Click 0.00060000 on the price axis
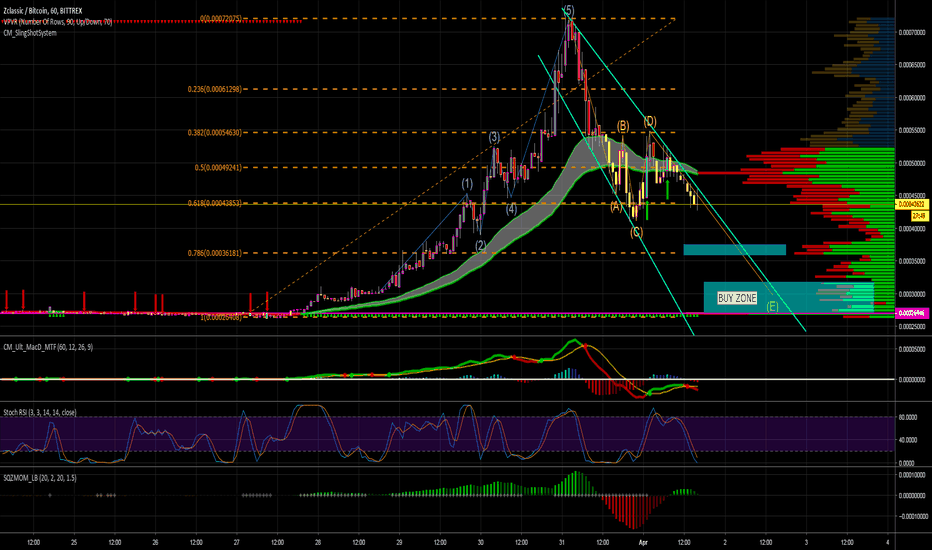 pyautogui.click(x=912, y=98)
